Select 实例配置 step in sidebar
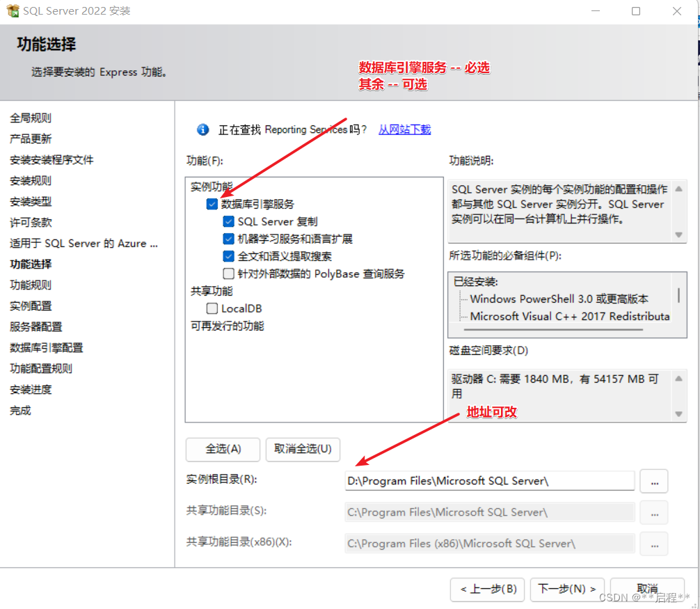The width and height of the screenshot is (700, 609). (x=31, y=306)
